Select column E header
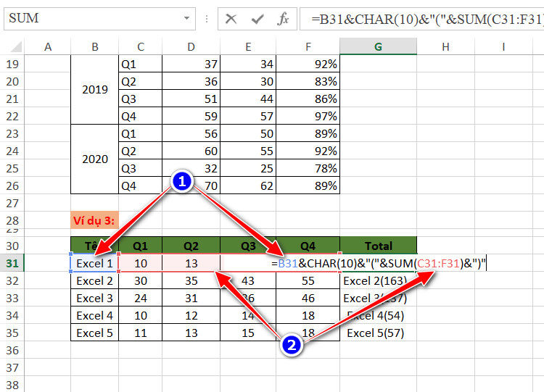The width and height of the screenshot is (544, 392). coord(248,46)
